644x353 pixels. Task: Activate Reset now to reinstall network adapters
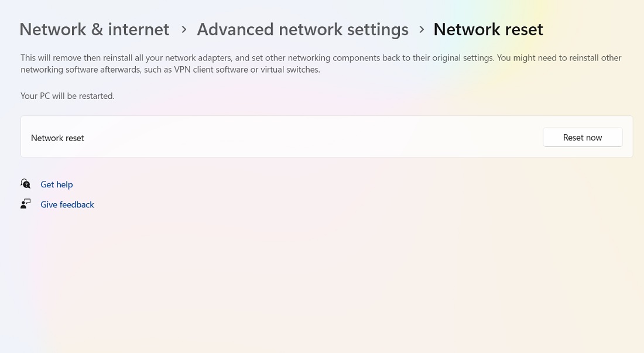[x=582, y=137]
